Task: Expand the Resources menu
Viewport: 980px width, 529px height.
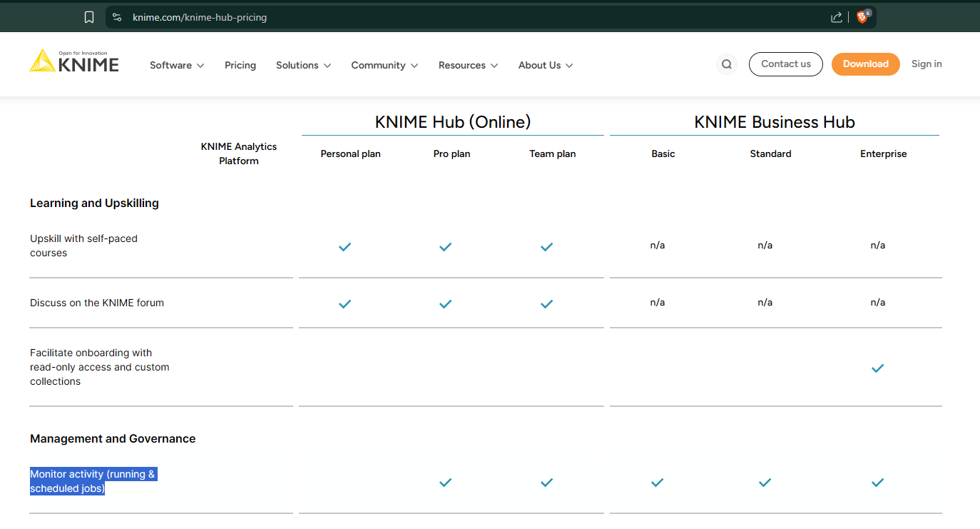Action: point(468,65)
